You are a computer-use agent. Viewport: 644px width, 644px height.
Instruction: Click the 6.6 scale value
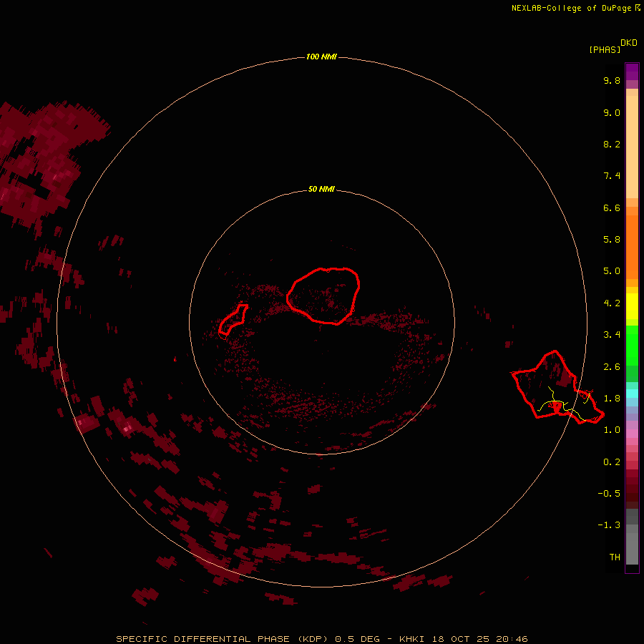[612, 208]
